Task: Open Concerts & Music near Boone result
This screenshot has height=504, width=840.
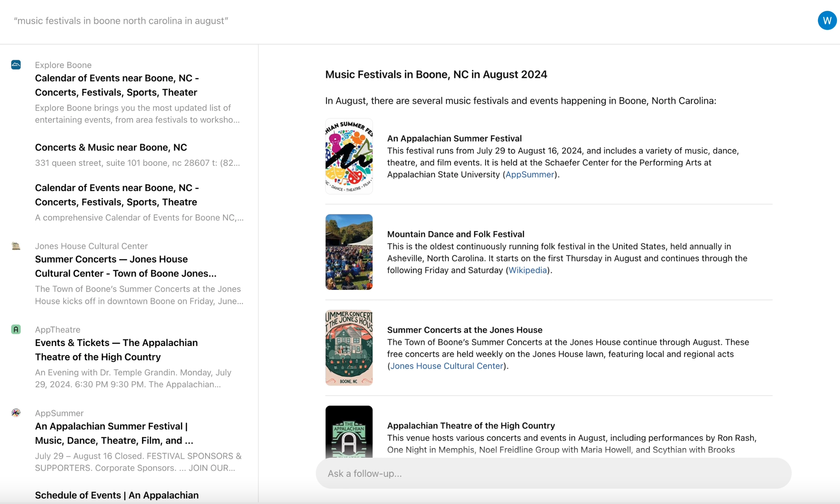Action: click(x=111, y=147)
